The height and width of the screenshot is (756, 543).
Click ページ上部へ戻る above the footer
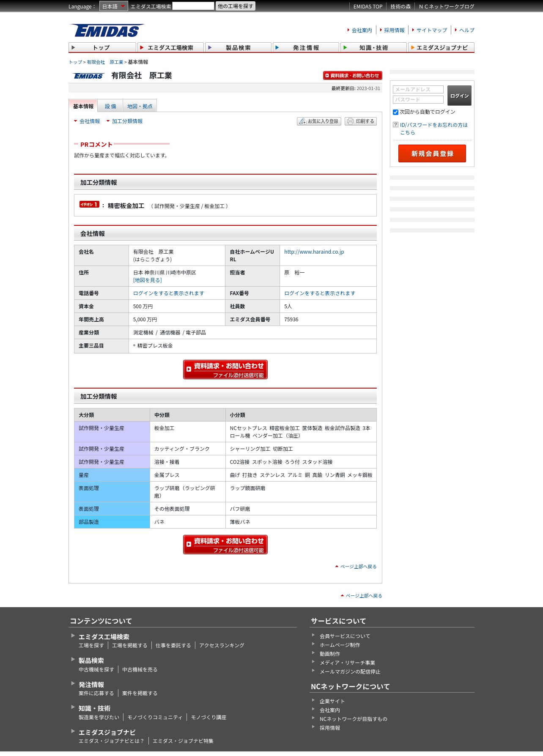click(x=364, y=596)
